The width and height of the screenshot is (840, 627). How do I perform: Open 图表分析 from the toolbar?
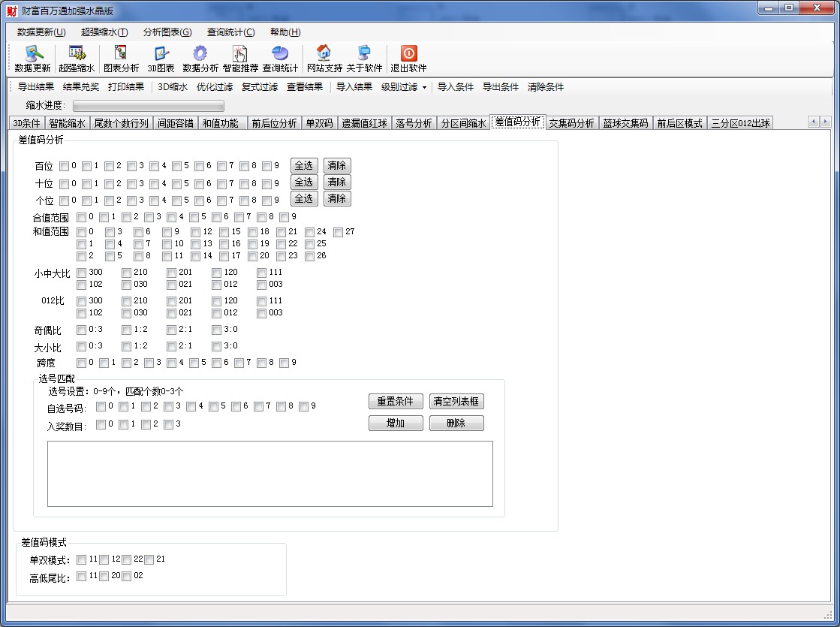(121, 53)
